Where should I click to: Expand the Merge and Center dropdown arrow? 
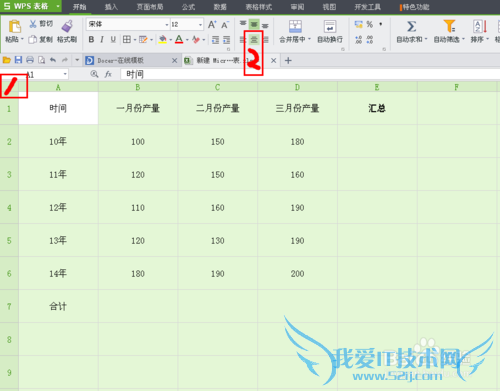(x=309, y=39)
